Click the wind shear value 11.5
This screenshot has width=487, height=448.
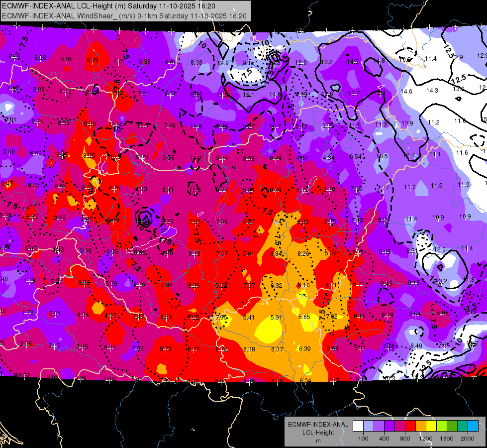(x=437, y=186)
